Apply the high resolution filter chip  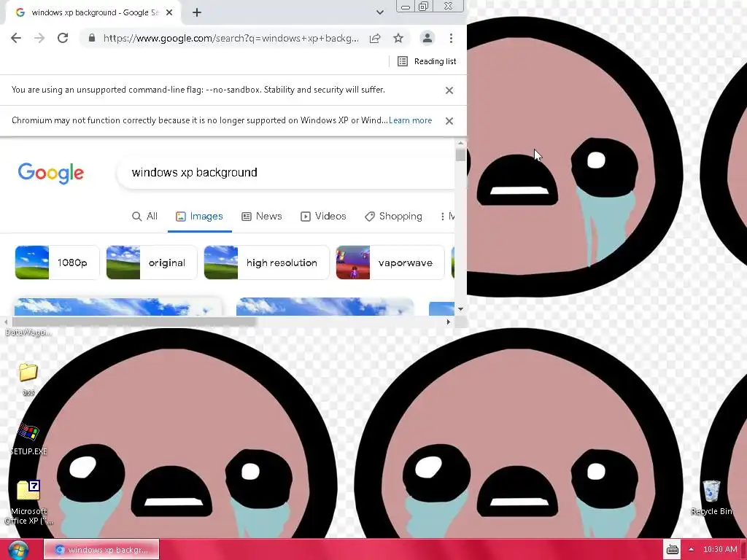(x=266, y=262)
